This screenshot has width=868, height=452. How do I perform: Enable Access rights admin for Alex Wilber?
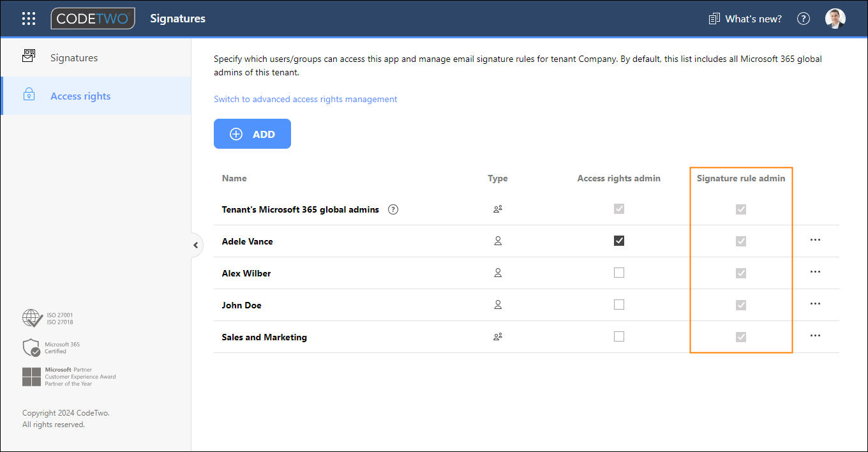tap(618, 273)
